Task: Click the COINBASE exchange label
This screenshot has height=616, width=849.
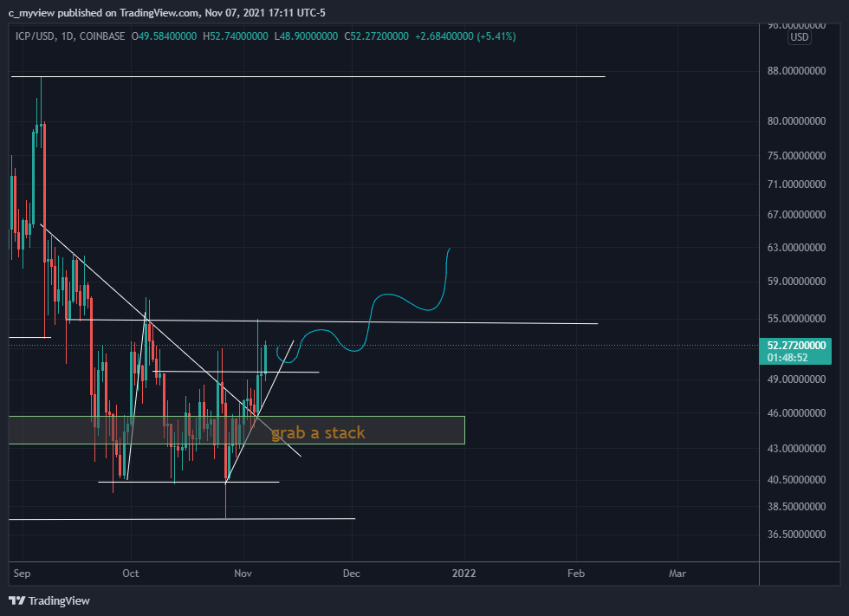Action: (102, 36)
